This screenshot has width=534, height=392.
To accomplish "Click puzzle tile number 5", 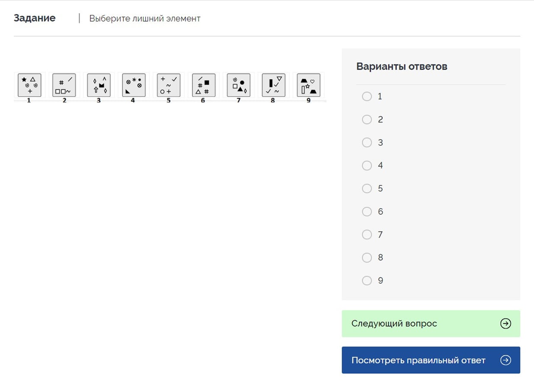I will (x=169, y=85).
